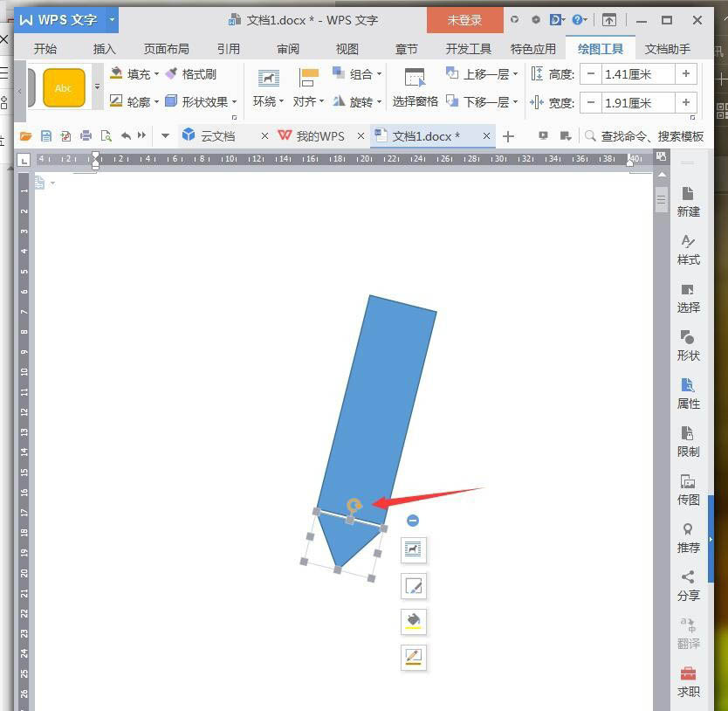Image resolution: width=728 pixels, height=711 pixels.
Task: Click the 选择窗格 selection pane button
Action: click(x=415, y=88)
